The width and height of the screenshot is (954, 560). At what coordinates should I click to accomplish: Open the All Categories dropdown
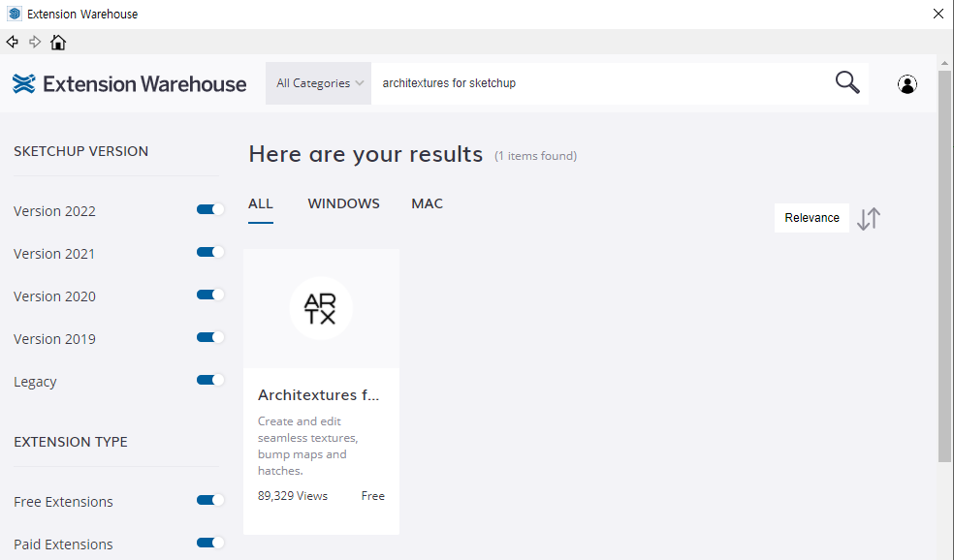click(318, 83)
